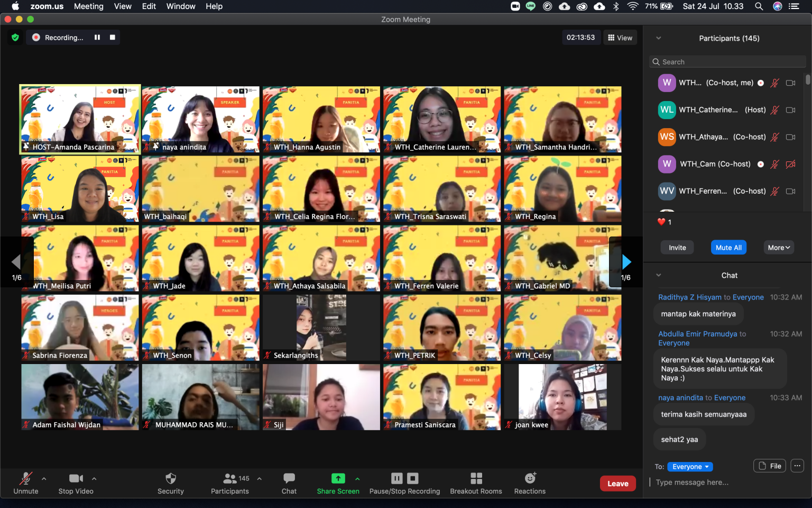Click Invite to add participants
Screen dimensions: 812x508
pyautogui.click(x=677, y=247)
